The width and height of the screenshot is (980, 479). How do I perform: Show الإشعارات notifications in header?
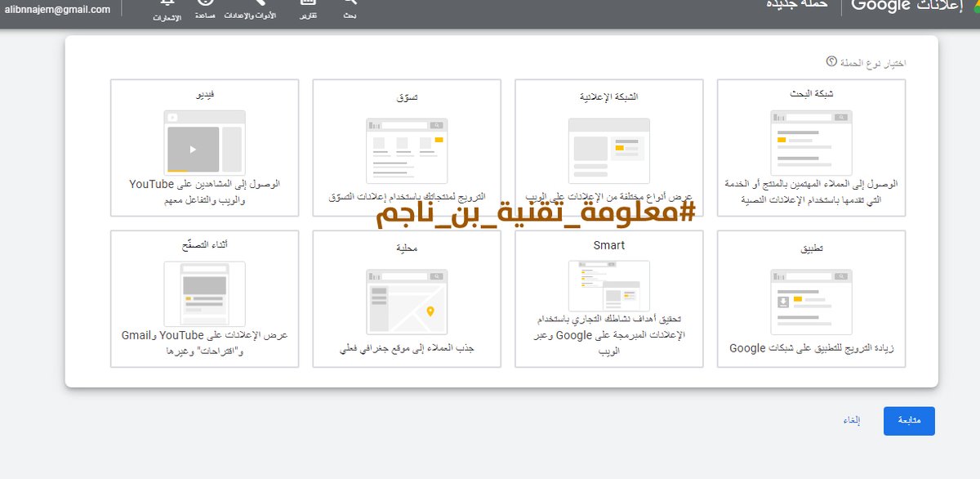coord(167,10)
